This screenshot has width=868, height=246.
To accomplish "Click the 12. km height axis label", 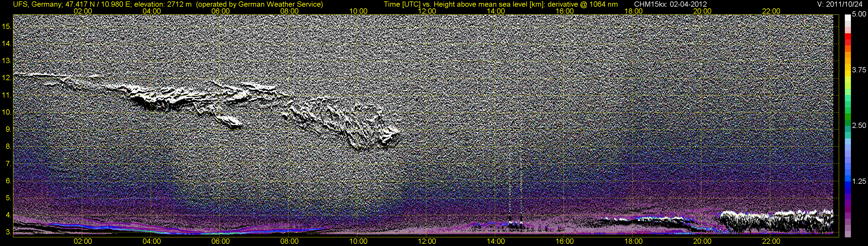I will pos(7,78).
